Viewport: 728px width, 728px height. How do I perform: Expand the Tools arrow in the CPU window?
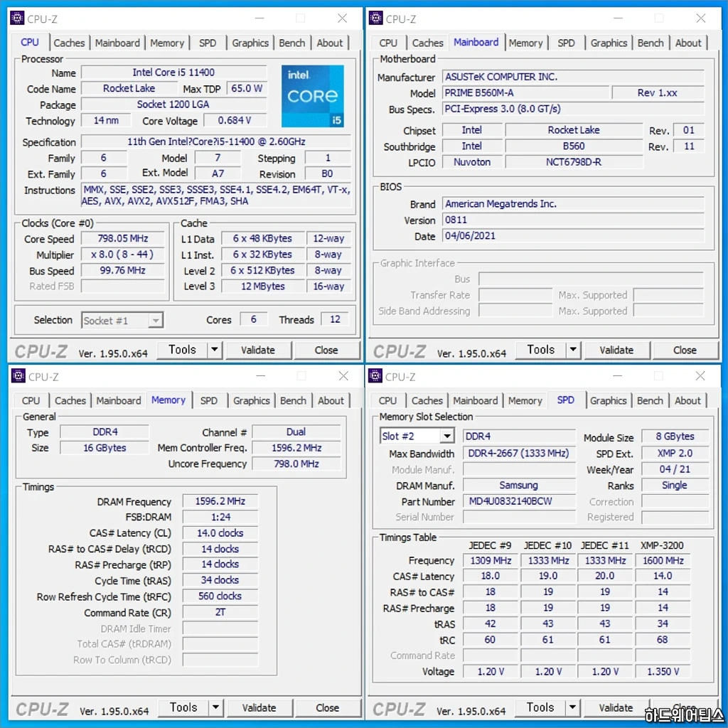[214, 350]
